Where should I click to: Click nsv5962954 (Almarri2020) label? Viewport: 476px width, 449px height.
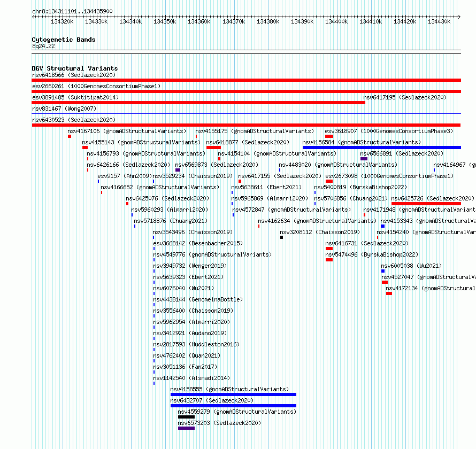tap(191, 322)
